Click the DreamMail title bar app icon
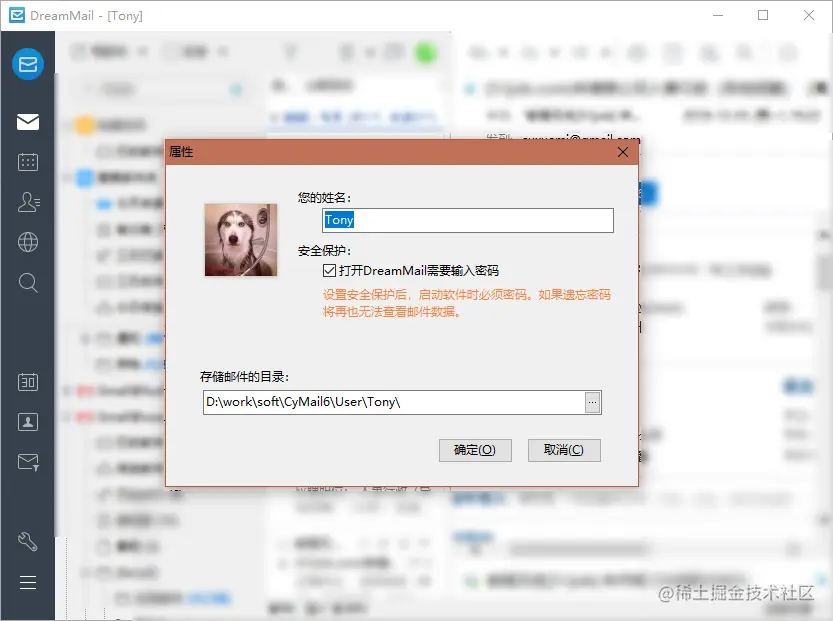The image size is (833, 621). (17, 15)
